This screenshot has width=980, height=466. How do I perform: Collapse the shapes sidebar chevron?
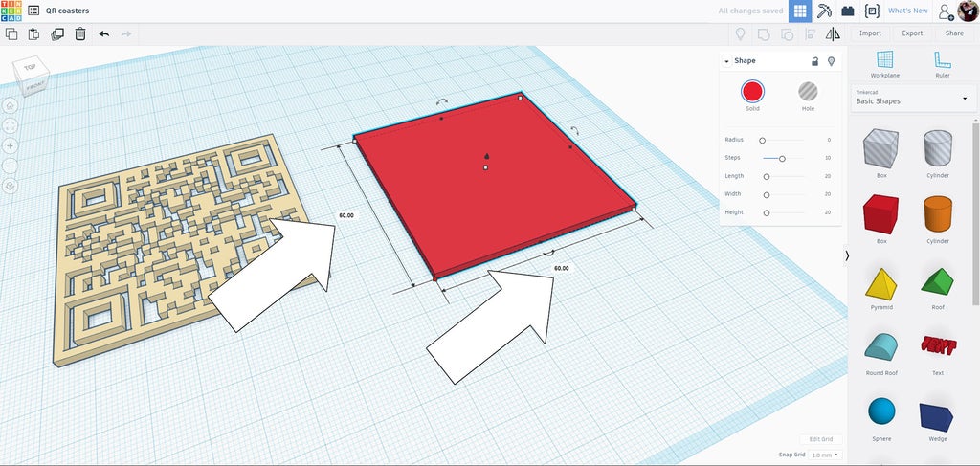[x=847, y=255]
